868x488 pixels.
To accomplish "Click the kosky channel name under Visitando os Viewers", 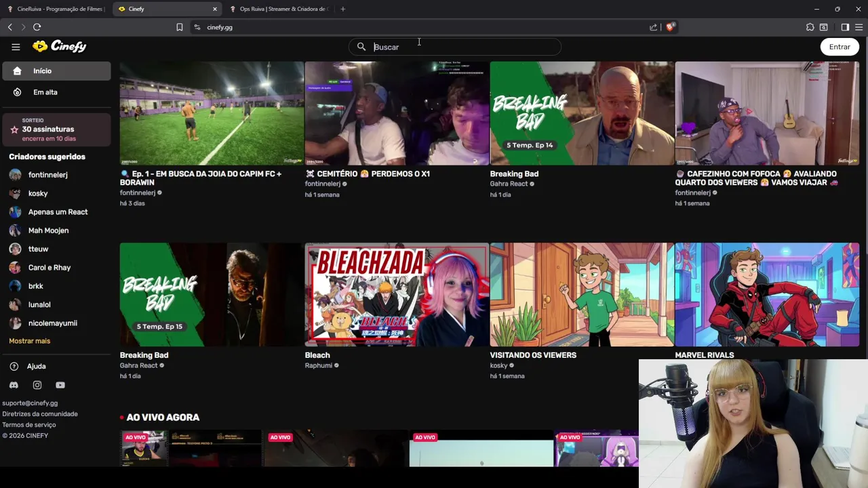I will (x=498, y=365).
